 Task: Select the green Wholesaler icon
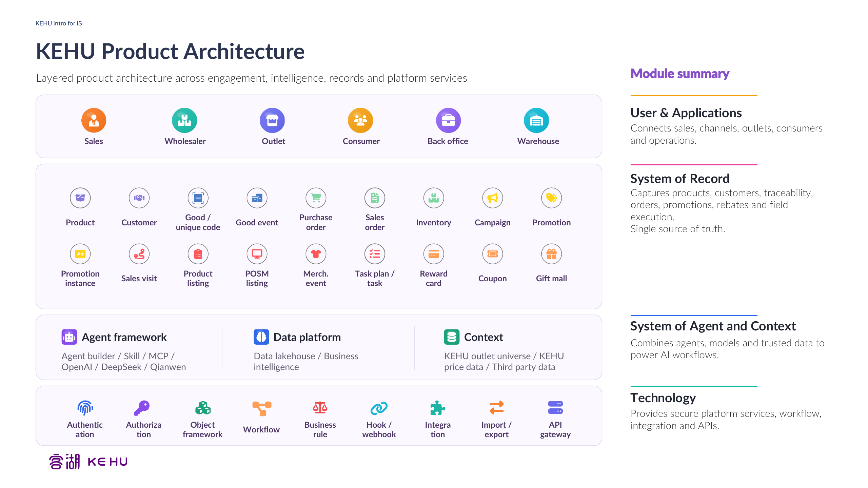pos(184,120)
